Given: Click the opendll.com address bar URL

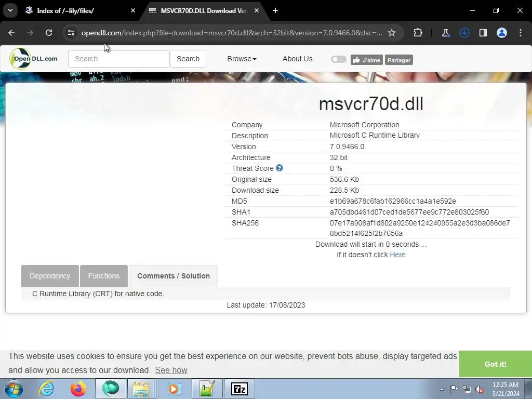Looking at the screenshot, I should click(x=232, y=33).
